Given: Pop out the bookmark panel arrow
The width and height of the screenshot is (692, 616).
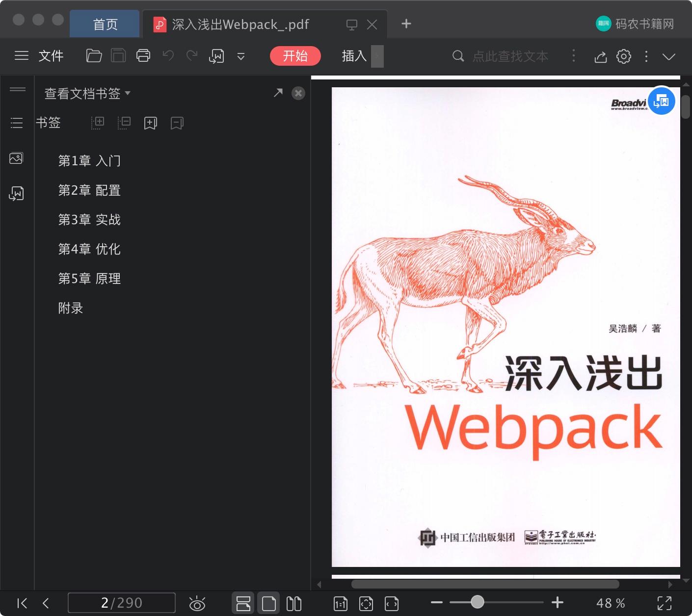Looking at the screenshot, I should [x=278, y=92].
